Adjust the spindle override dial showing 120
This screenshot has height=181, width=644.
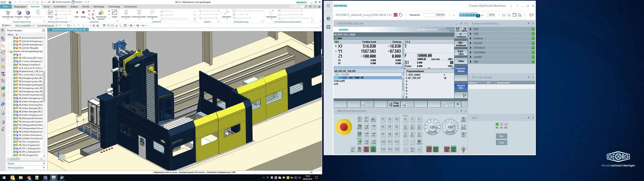click(x=432, y=127)
